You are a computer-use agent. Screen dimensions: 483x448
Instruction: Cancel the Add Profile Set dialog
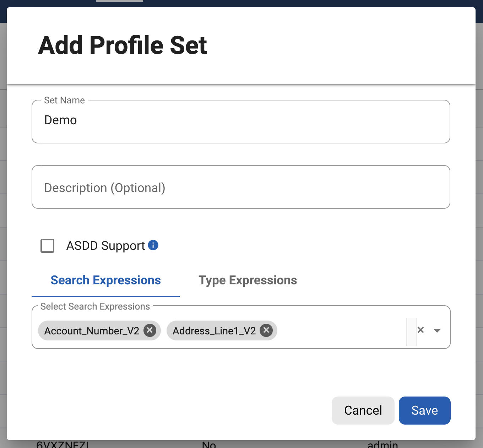click(x=363, y=410)
